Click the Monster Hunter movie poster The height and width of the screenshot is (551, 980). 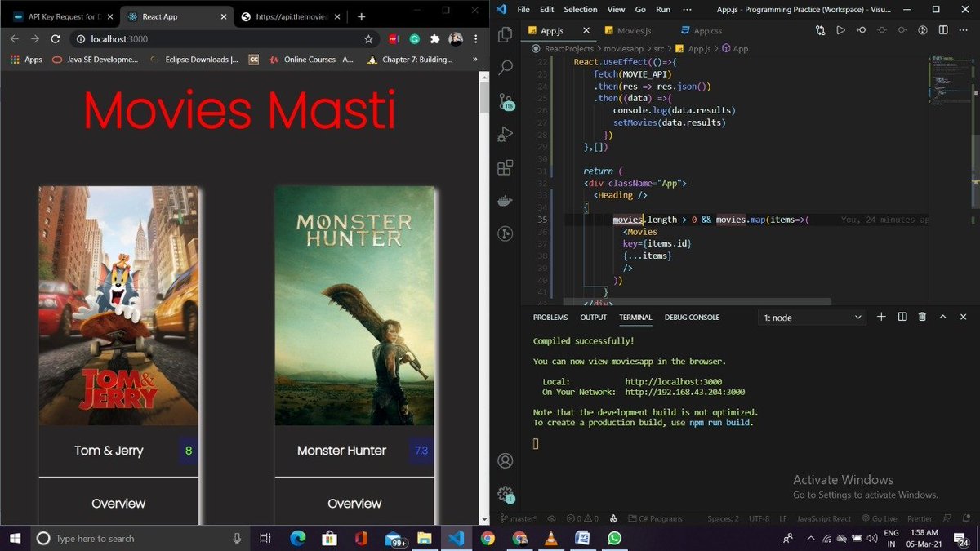[354, 305]
